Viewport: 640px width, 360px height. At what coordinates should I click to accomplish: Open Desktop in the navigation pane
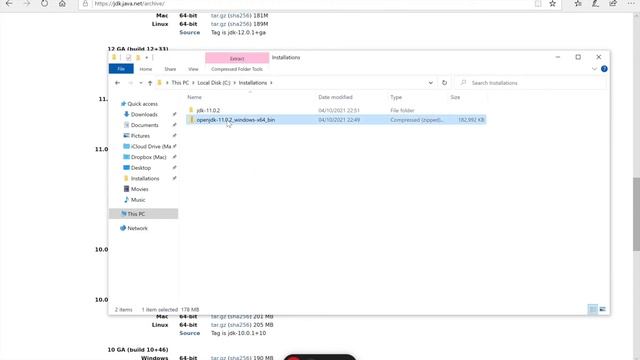140,168
